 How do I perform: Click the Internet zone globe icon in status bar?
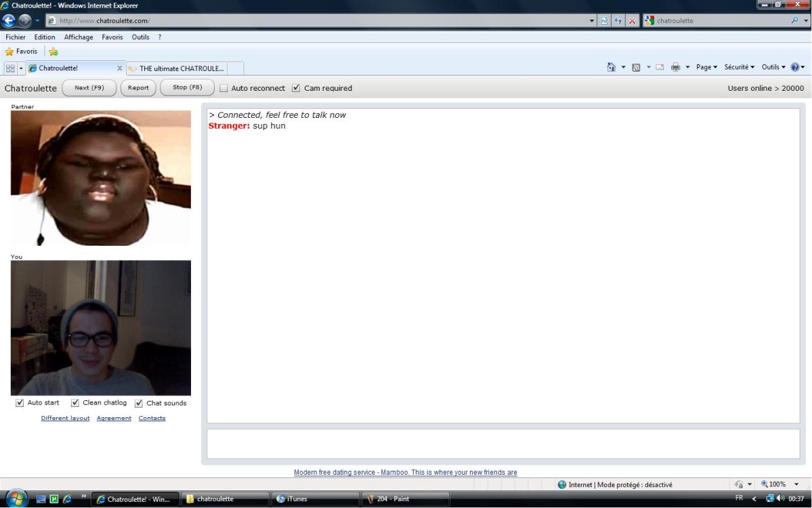(x=562, y=485)
